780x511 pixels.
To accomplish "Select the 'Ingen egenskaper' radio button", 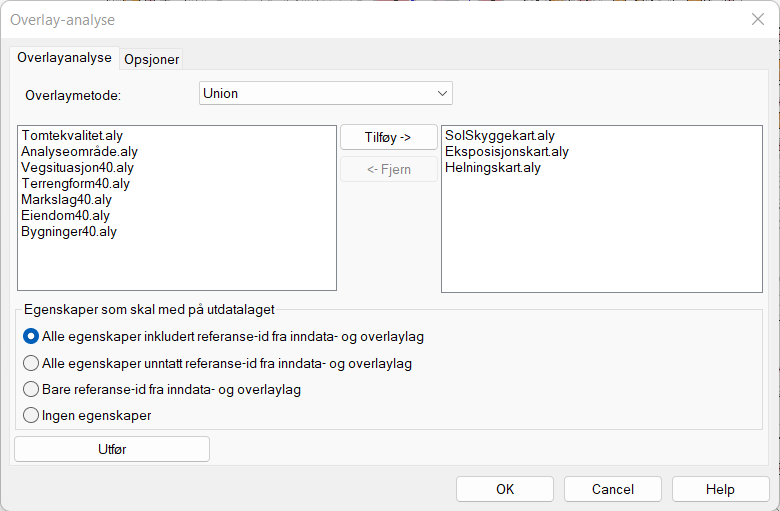I will click(31, 415).
